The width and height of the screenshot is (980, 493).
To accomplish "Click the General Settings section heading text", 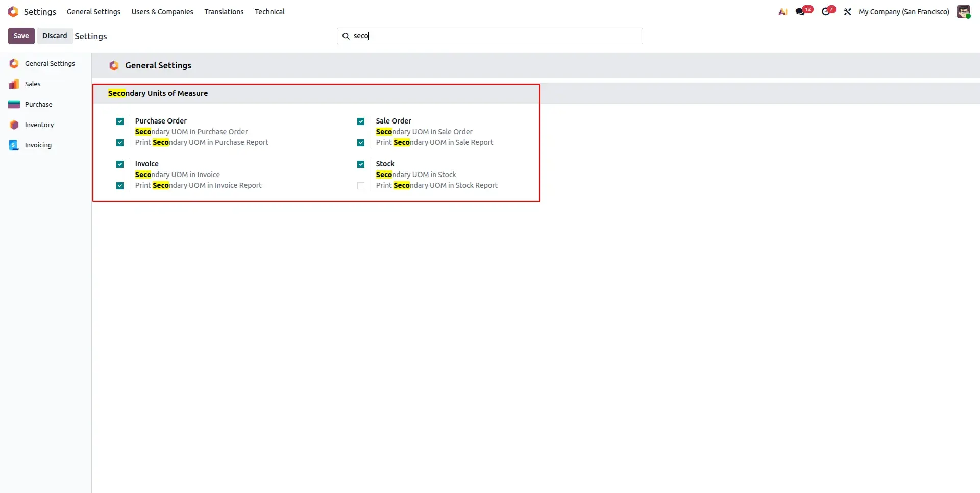I will click(158, 65).
